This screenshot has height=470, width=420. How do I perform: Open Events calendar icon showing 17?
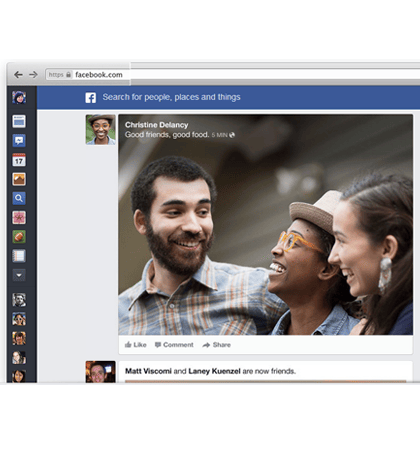click(x=19, y=160)
